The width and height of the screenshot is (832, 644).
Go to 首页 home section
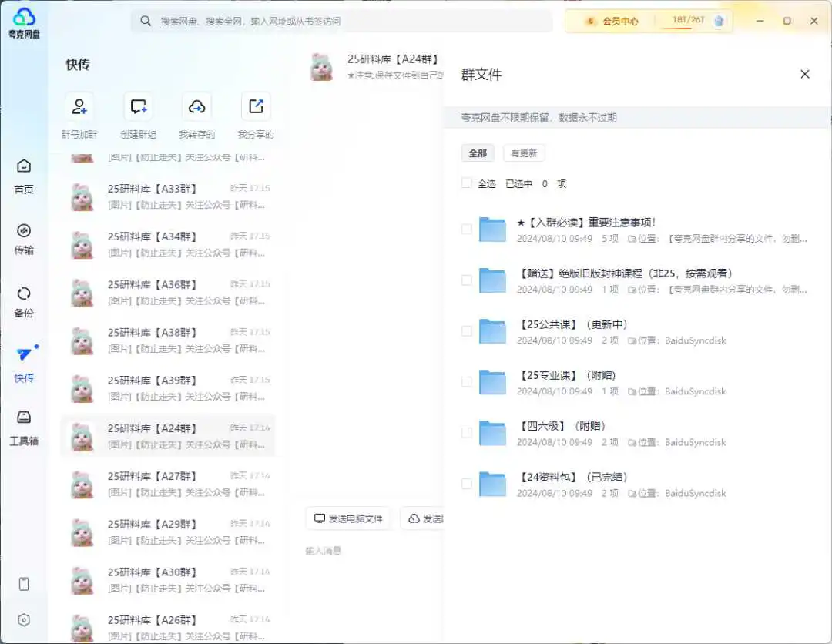(x=24, y=176)
